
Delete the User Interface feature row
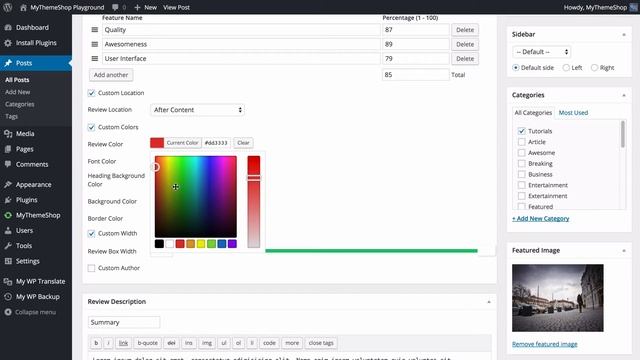pos(465,58)
